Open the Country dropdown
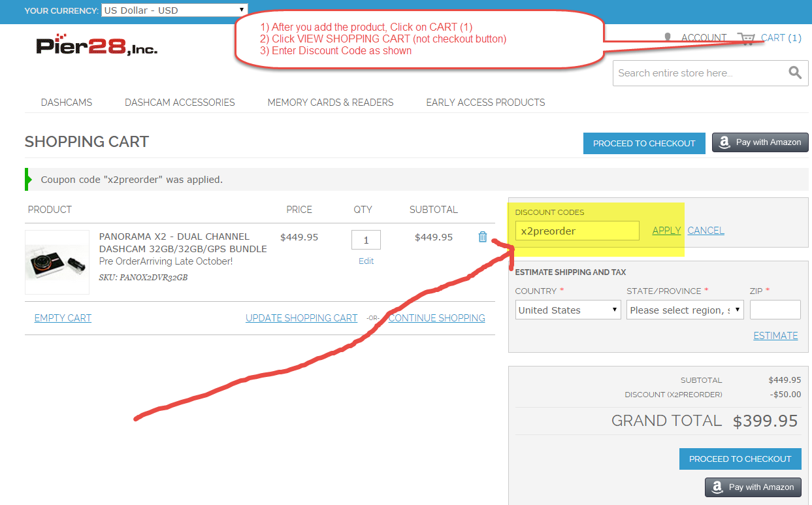 (x=568, y=310)
